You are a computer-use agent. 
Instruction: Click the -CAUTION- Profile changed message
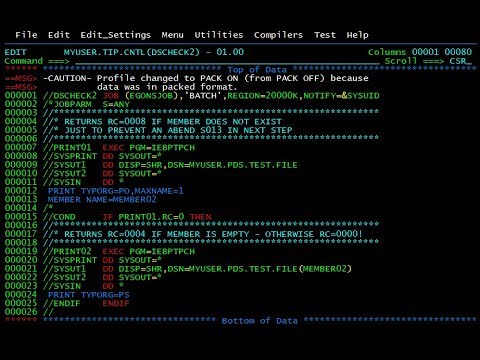[x=206, y=78]
